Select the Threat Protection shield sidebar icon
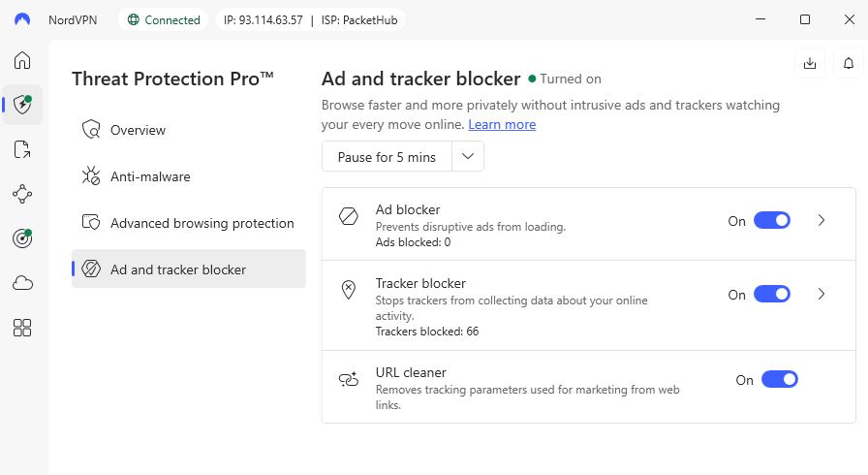The image size is (868, 475). pyautogui.click(x=22, y=104)
